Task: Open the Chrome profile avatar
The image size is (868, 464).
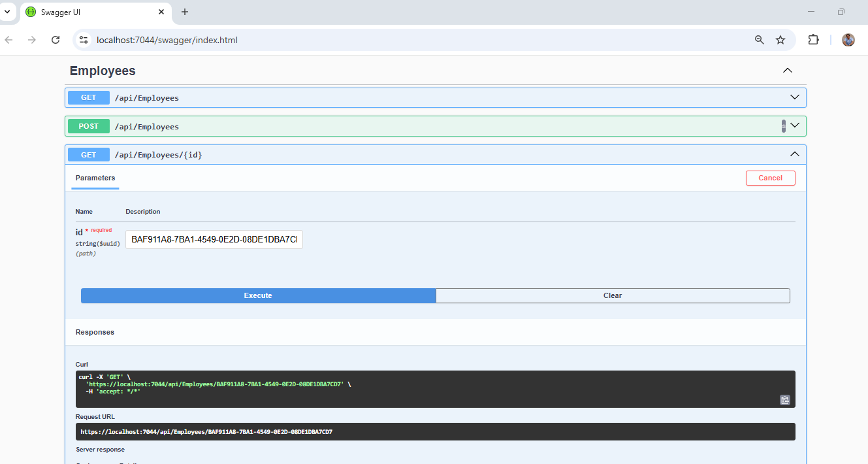Action: point(848,40)
